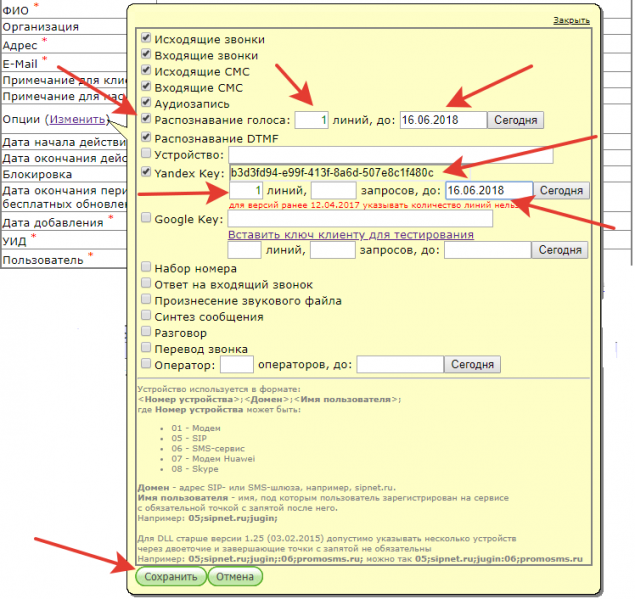Set voice recognition date with Сегодня button
The image size is (635, 599).
[x=515, y=120]
